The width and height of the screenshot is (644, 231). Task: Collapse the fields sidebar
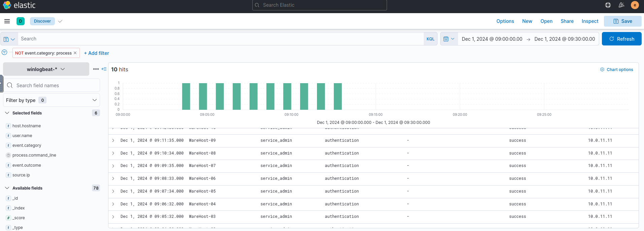pyautogui.click(x=104, y=69)
